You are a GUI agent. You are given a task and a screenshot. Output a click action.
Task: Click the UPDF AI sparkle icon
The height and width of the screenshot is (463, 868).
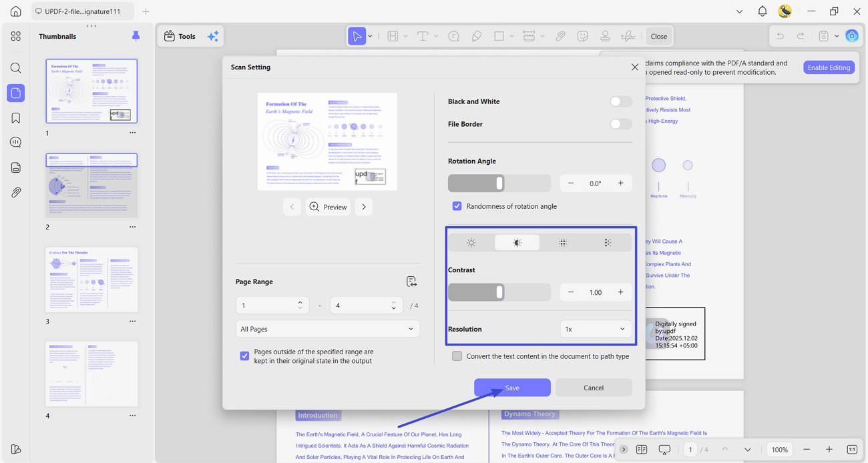(x=213, y=36)
